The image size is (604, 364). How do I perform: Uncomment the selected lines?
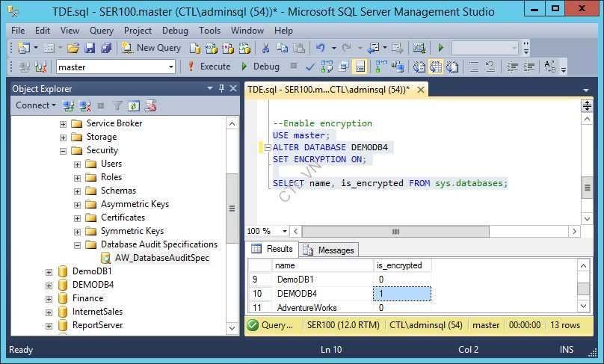490,67
